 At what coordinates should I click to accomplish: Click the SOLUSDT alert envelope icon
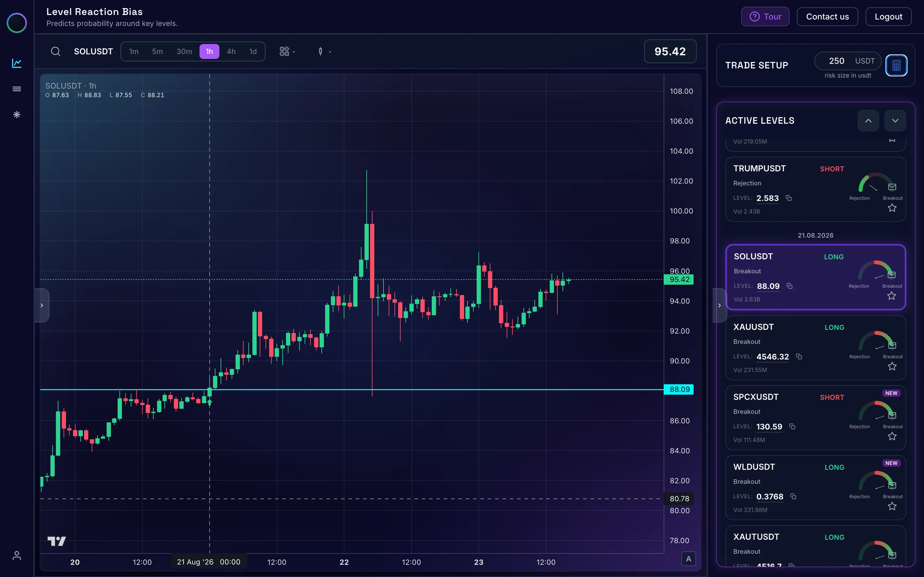892,275
